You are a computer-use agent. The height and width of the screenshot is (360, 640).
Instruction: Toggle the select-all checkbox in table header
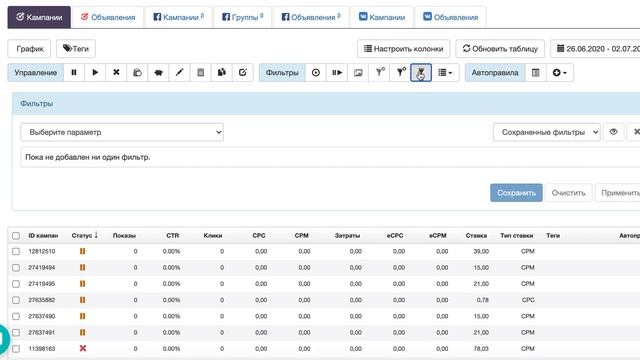16,236
